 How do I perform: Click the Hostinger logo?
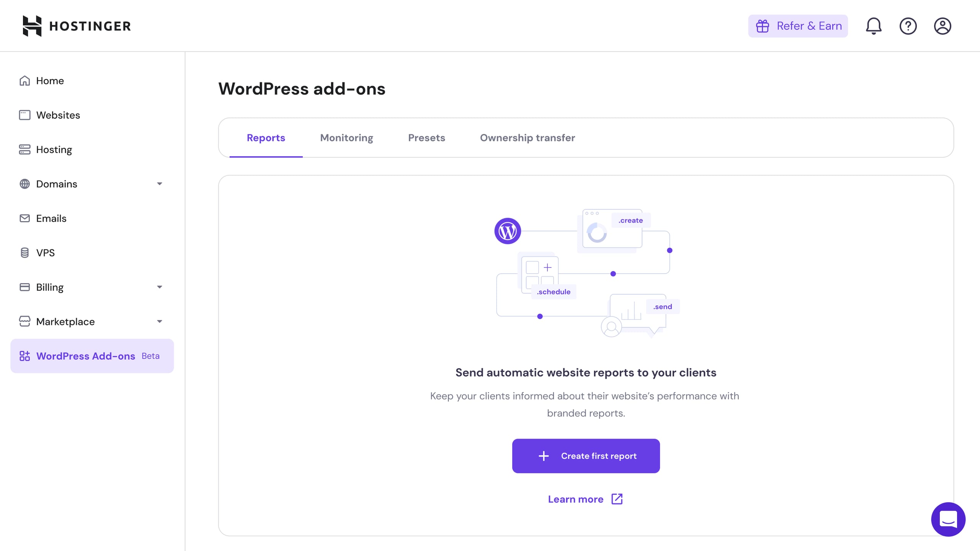[77, 26]
